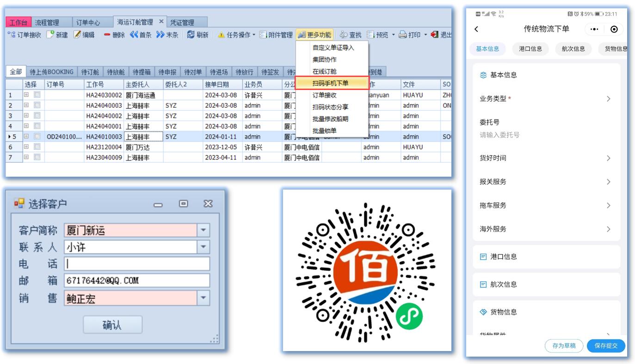Switch to 工作台 tab
635x364 pixels.
click(x=18, y=22)
